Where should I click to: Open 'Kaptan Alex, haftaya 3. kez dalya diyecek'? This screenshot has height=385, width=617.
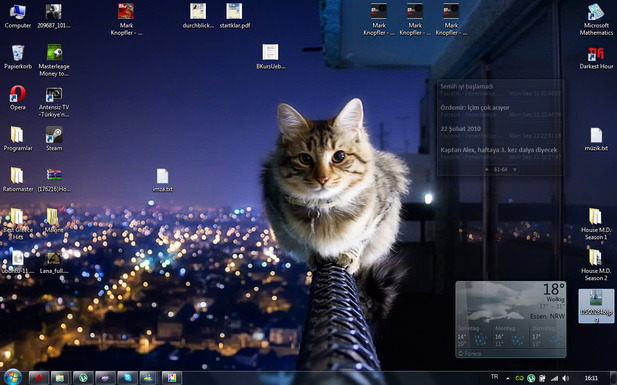499,150
